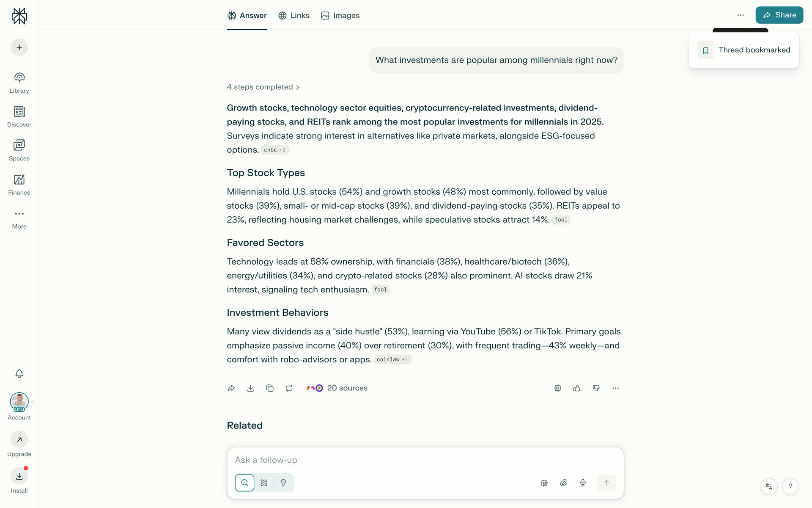Switch to Research mode toggle
Screen dimensions: 812x508
click(x=264, y=483)
